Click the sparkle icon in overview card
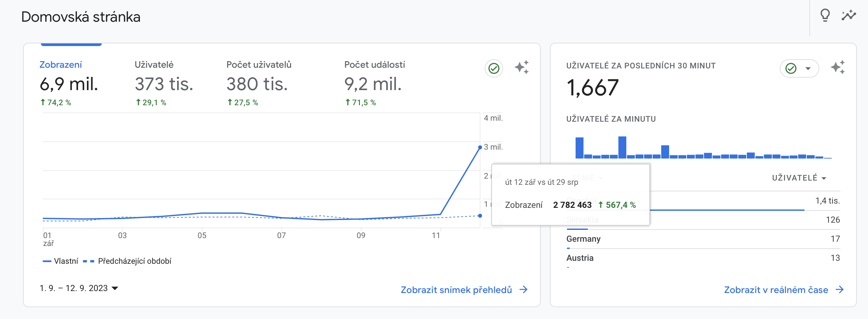This screenshot has width=868, height=319. click(521, 67)
